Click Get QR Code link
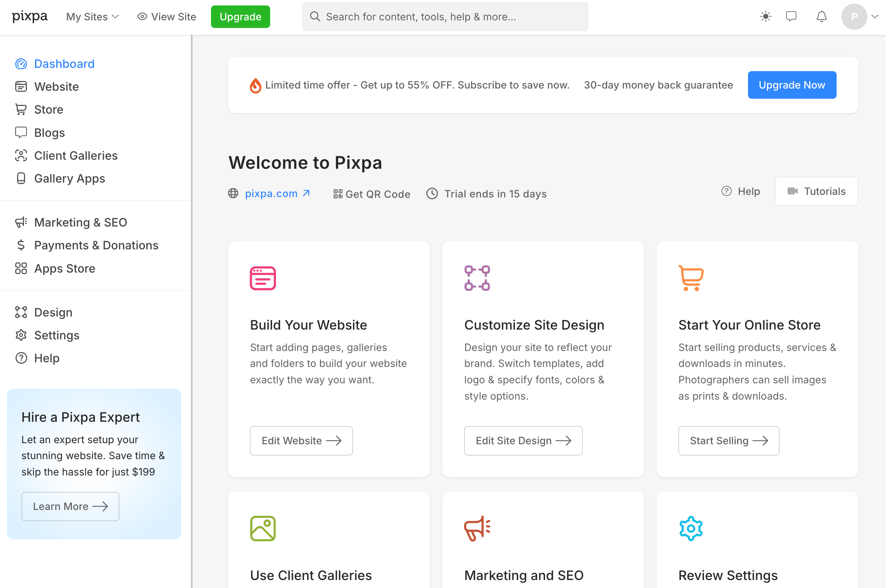886x588 pixels. point(372,194)
